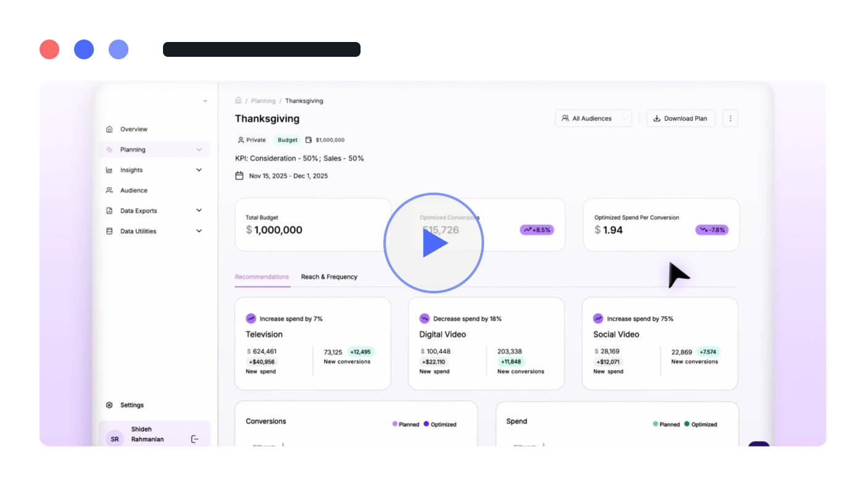Open Settings in the sidebar
This screenshot has height=486, width=868.
point(132,405)
